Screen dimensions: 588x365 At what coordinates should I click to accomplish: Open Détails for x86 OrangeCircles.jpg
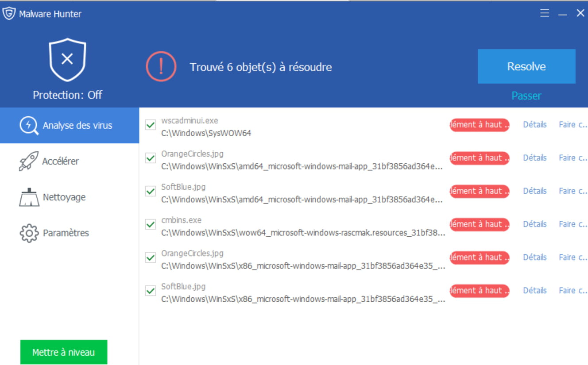tap(535, 257)
